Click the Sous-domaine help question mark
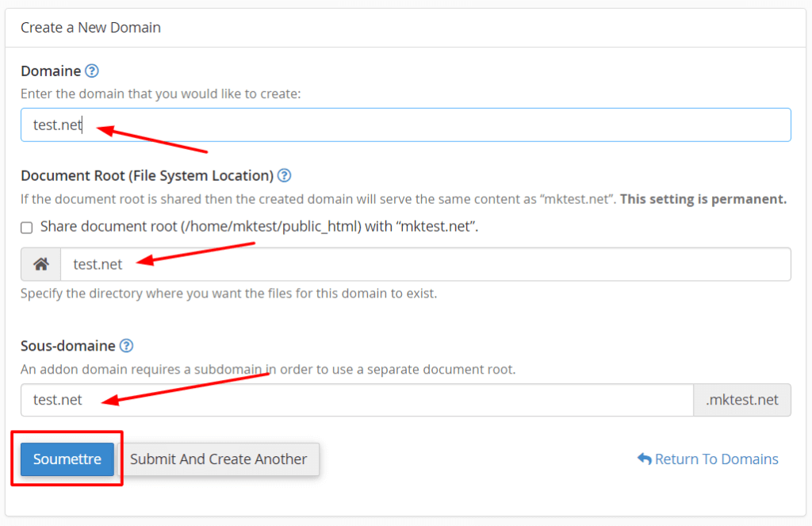812x526 pixels. point(126,346)
